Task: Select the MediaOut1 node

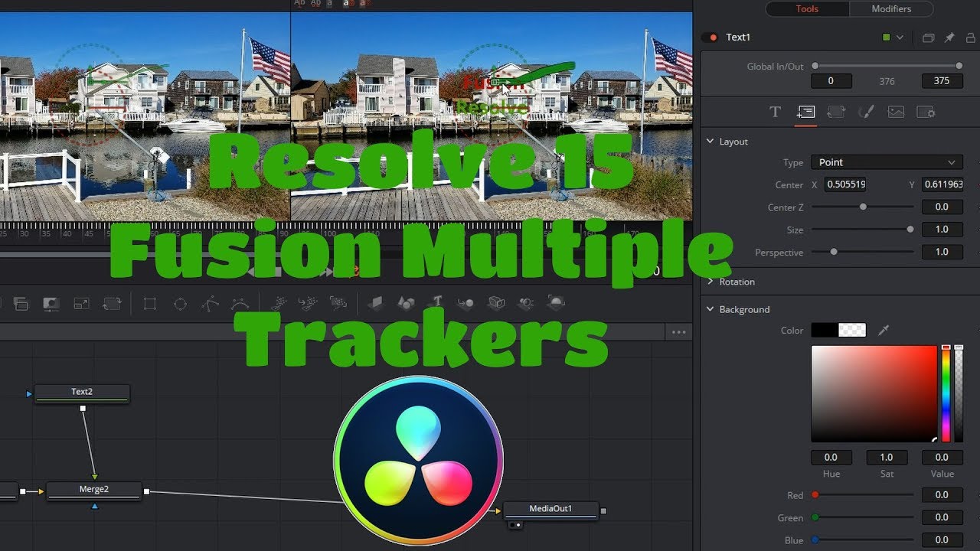Action: 550,510
